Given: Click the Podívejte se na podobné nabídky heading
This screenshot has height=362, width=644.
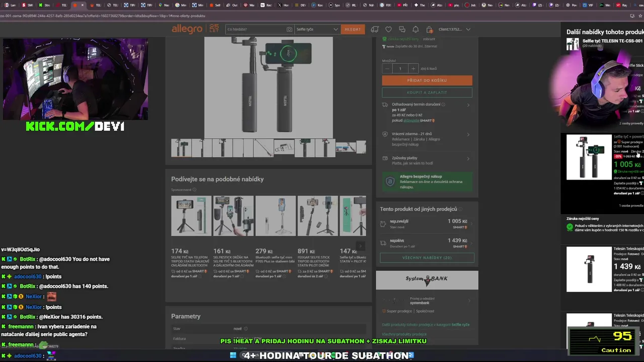Looking at the screenshot, I should click(x=217, y=179).
